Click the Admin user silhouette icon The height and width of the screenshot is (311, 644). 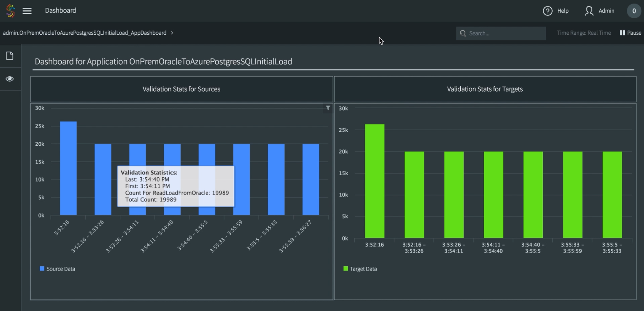(589, 11)
